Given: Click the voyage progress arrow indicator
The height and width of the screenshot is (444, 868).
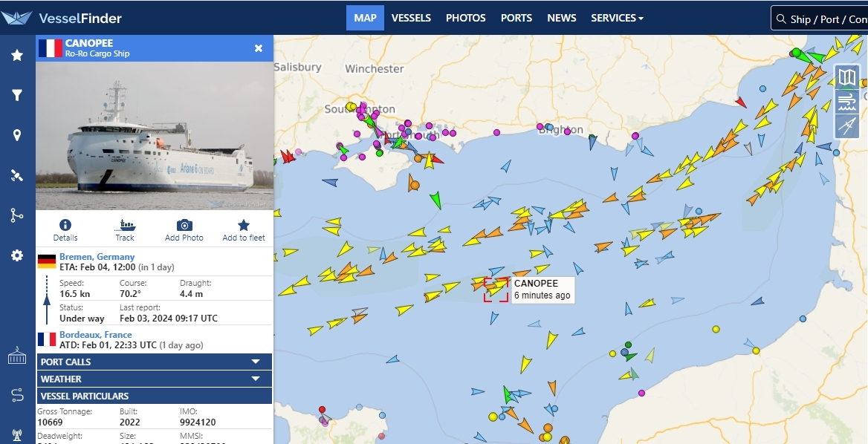Looking at the screenshot, I should coord(47,300).
